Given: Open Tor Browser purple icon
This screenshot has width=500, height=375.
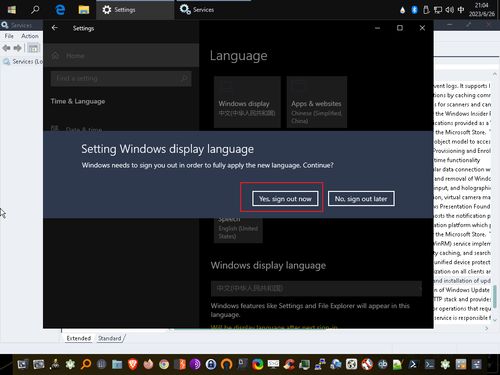Looking at the screenshot, I should click(195, 364).
